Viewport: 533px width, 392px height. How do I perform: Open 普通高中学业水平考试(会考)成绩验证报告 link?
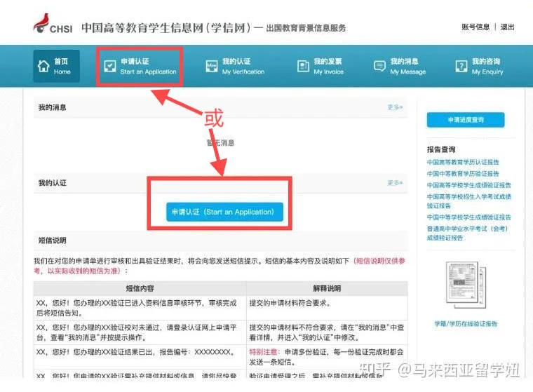point(467,234)
